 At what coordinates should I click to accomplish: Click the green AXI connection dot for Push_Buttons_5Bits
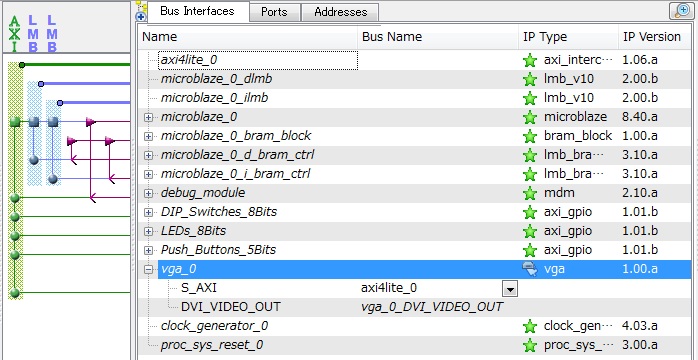[x=15, y=255]
